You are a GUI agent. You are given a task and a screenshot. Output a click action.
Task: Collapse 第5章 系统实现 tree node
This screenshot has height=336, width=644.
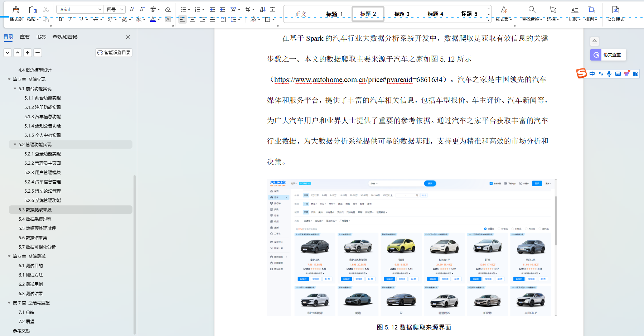coord(9,79)
